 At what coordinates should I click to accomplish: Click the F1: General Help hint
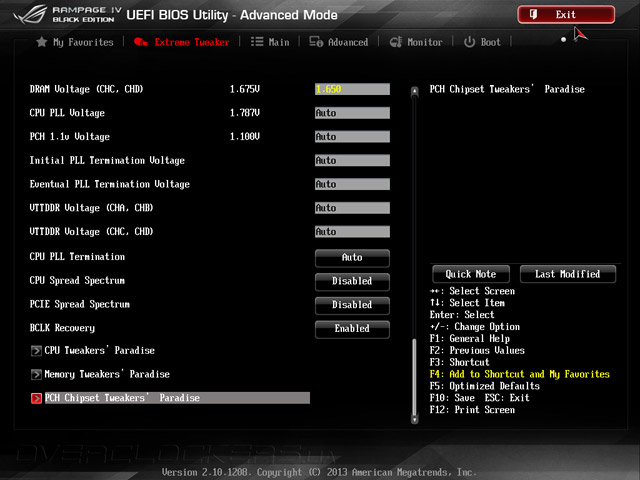pos(470,339)
